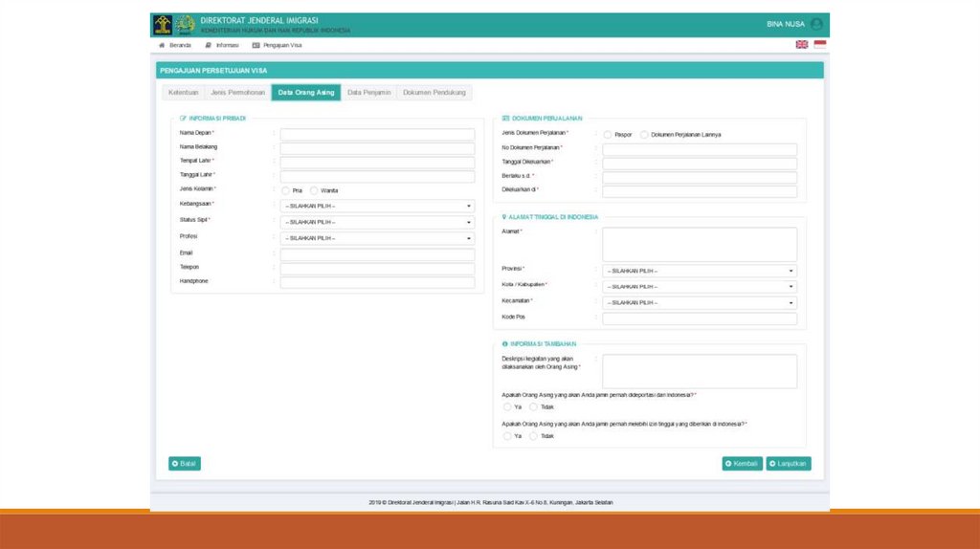Click the Kode Pos input field
Image resolution: width=980 pixels, height=549 pixels.
pos(700,318)
